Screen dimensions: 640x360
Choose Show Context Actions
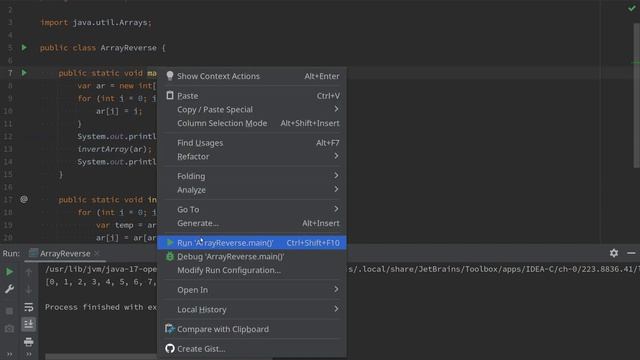pos(252,76)
